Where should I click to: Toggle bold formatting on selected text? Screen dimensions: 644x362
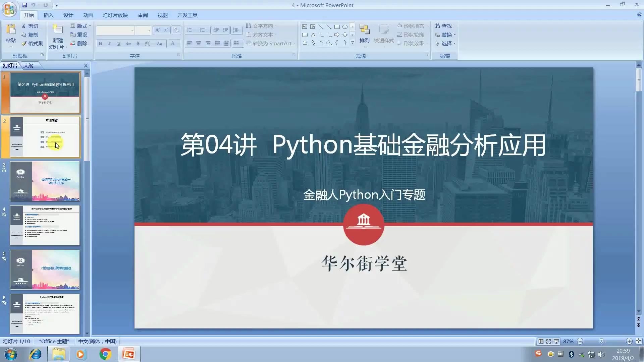pos(100,43)
